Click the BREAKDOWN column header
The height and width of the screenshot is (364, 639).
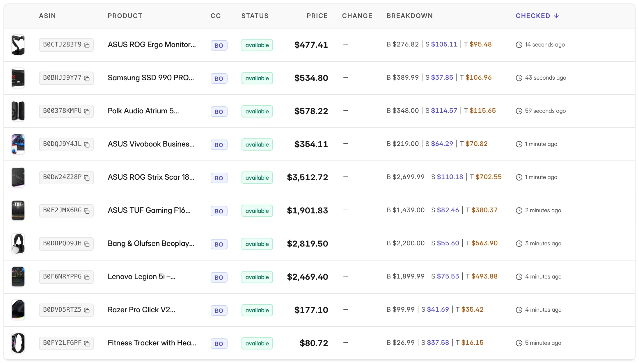409,16
